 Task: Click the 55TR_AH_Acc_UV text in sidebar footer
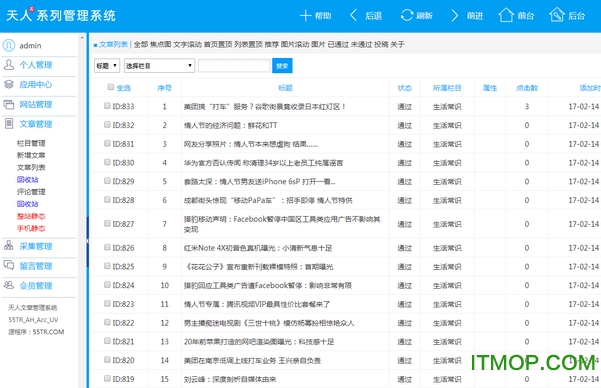33,320
